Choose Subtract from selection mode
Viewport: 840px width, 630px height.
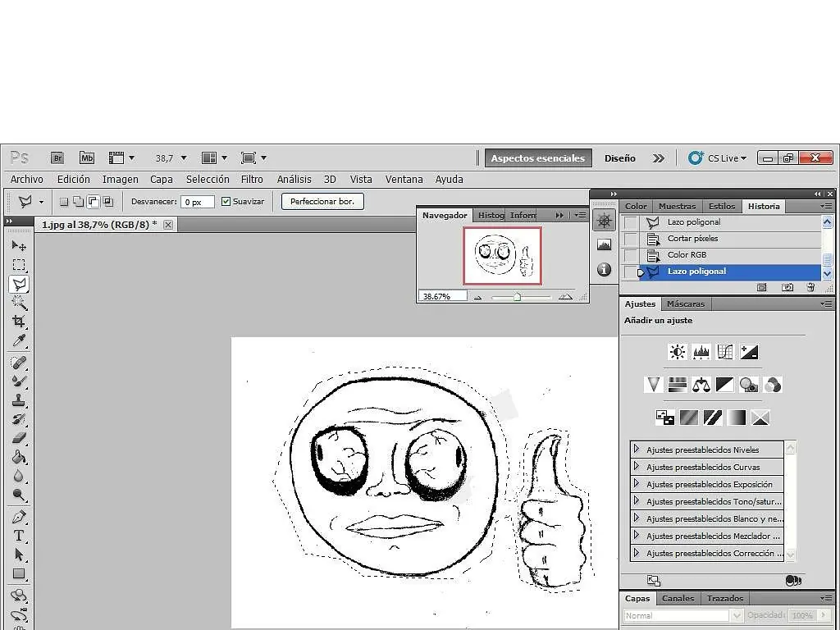point(94,202)
